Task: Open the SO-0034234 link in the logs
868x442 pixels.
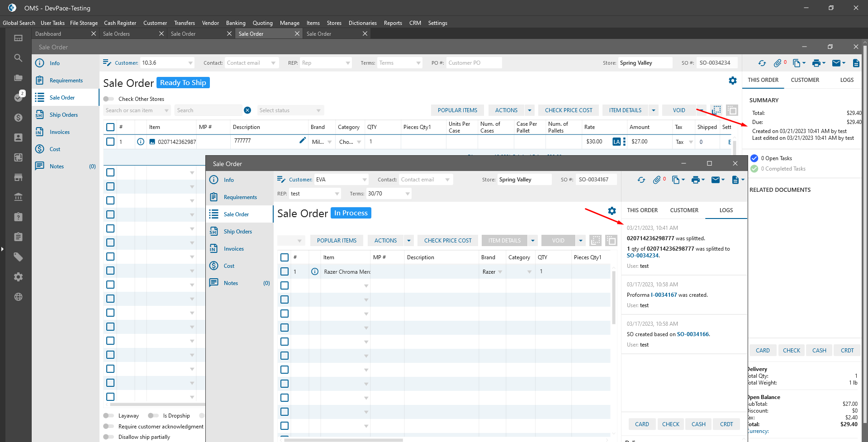Action: point(642,256)
